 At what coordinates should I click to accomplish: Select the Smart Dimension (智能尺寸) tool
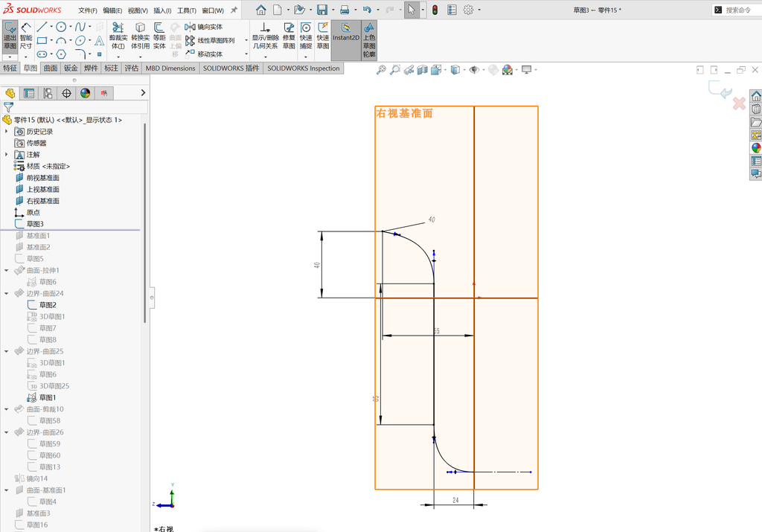26,36
